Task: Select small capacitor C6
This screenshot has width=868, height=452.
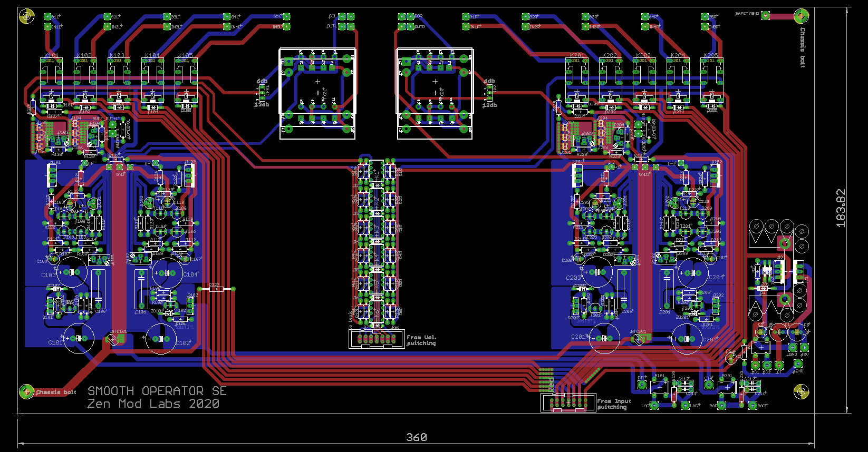Action: [730, 358]
